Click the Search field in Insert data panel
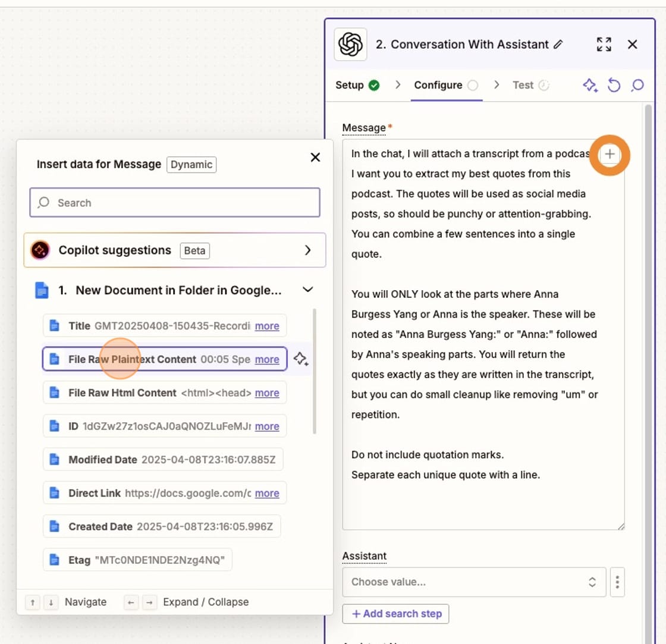The height and width of the screenshot is (644, 666). pyautogui.click(x=175, y=203)
